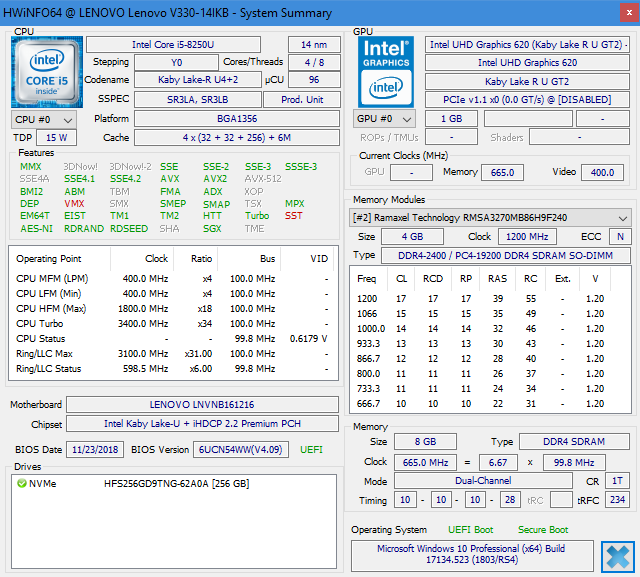Click the Intel Kaby Lake-U chipset field
Viewport: 640px width, 577px height.
pyautogui.click(x=202, y=424)
